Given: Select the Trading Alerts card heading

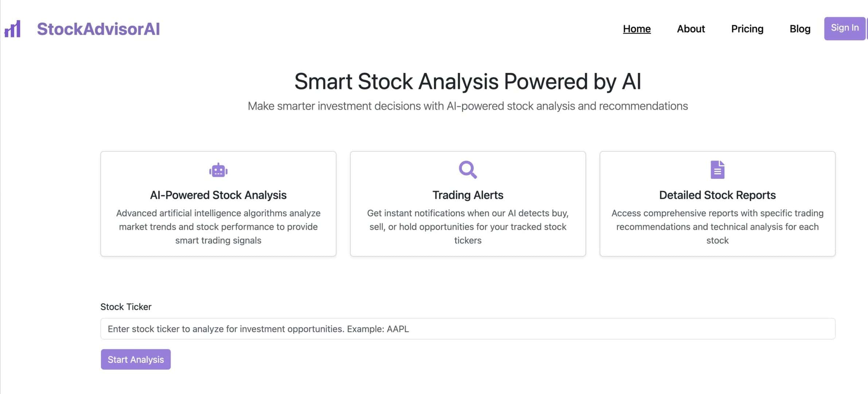Looking at the screenshot, I should pyautogui.click(x=468, y=195).
